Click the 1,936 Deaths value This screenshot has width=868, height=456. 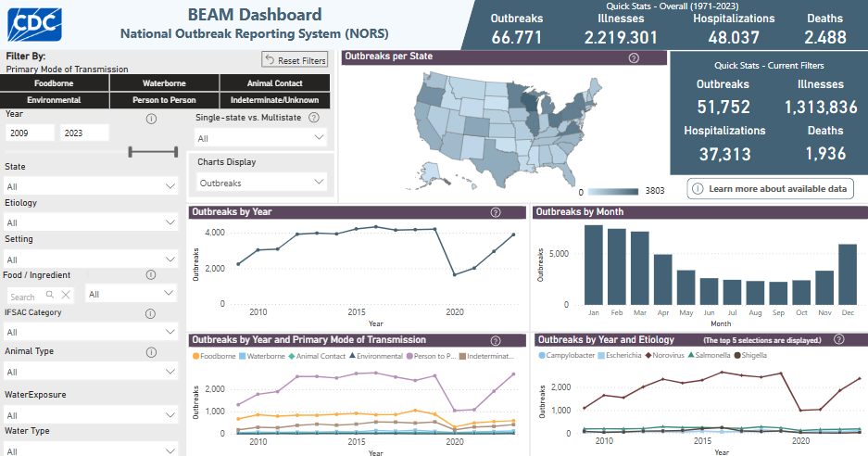pos(825,154)
